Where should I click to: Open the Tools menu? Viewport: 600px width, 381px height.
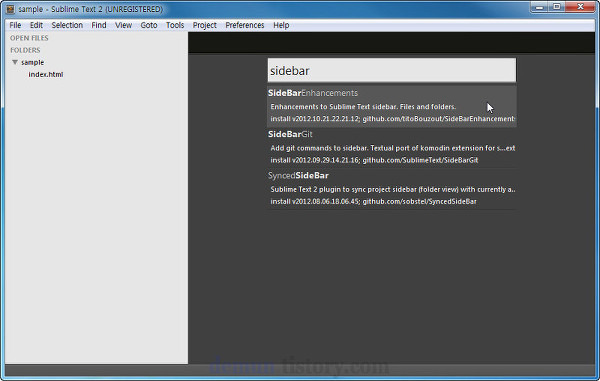point(175,25)
